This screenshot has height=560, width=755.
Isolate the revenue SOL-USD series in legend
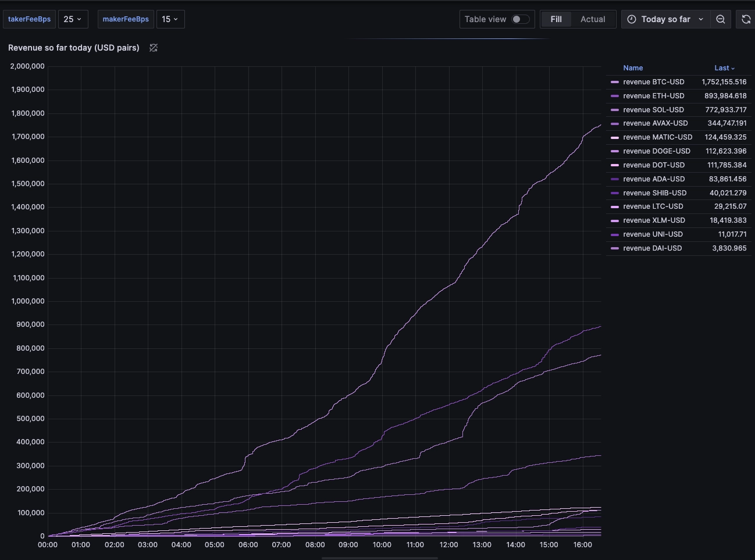[653, 110]
